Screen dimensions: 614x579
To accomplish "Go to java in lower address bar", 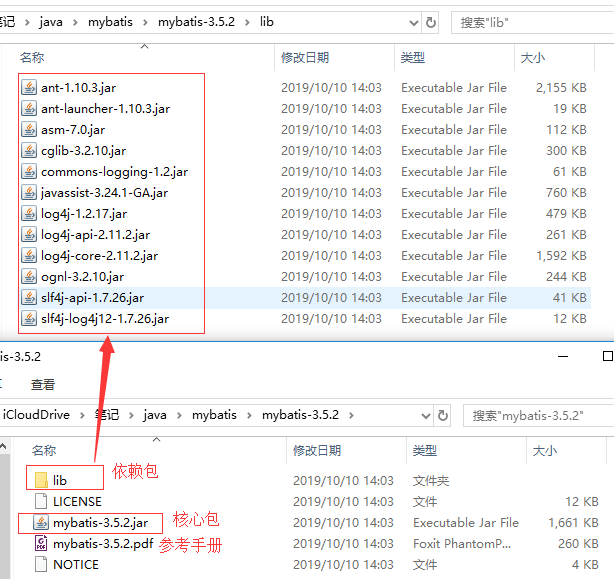I will [x=155, y=415].
